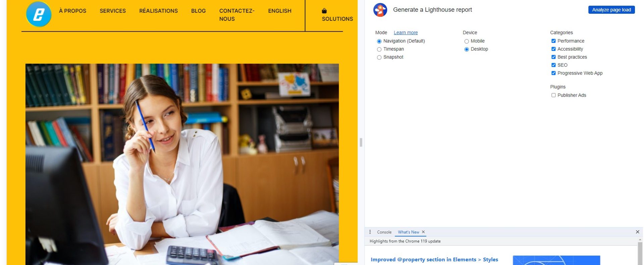Close the What's New tab

pyautogui.click(x=423, y=232)
